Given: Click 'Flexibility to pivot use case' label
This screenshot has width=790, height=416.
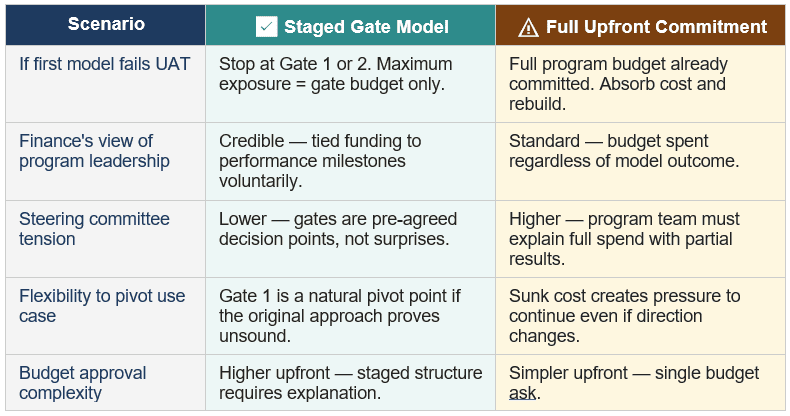Looking at the screenshot, I should click(x=102, y=306).
